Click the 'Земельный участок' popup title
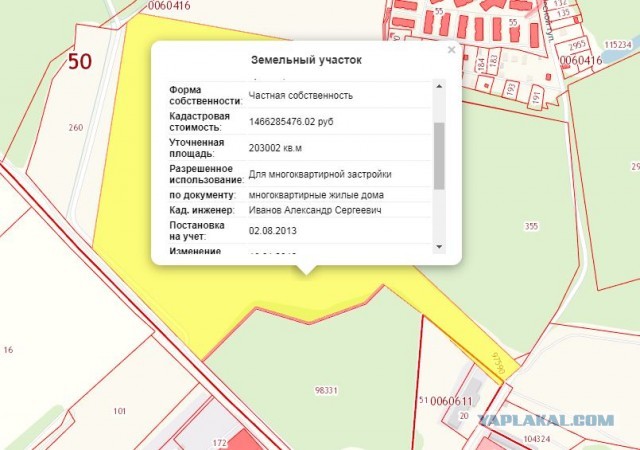The image size is (640, 450). pos(306,60)
